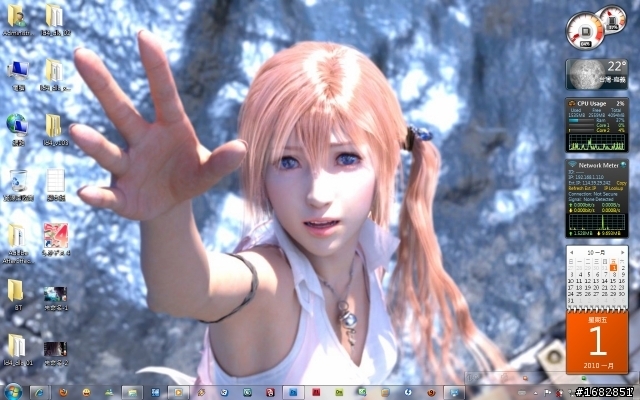Screen dimensions: 640x400
Task: Click the yellow smiley face taskbar icon
Action: pos(86,392)
